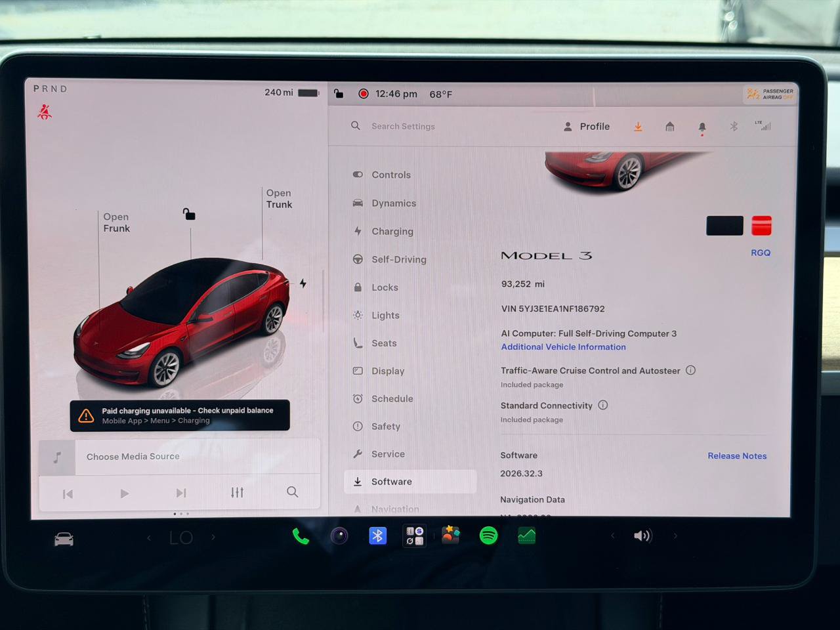Tap the RGQ link
Image resolution: width=840 pixels, height=630 pixels.
tap(761, 253)
